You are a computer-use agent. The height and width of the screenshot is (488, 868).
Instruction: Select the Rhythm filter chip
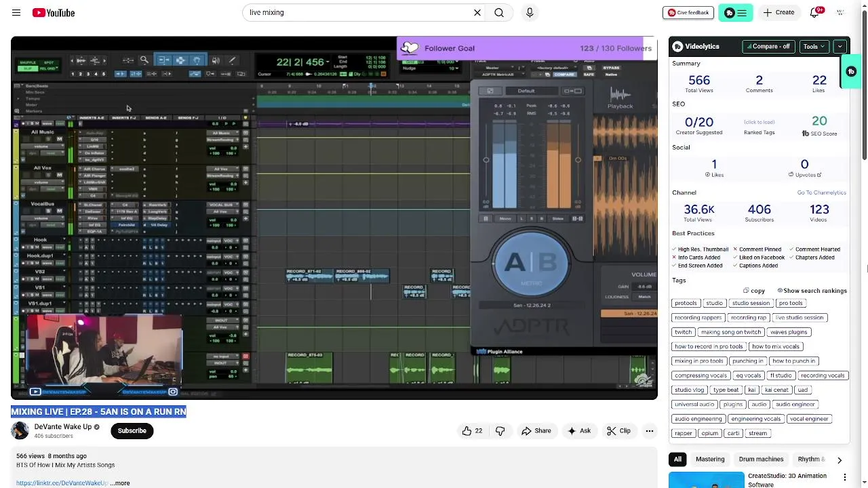812,459
